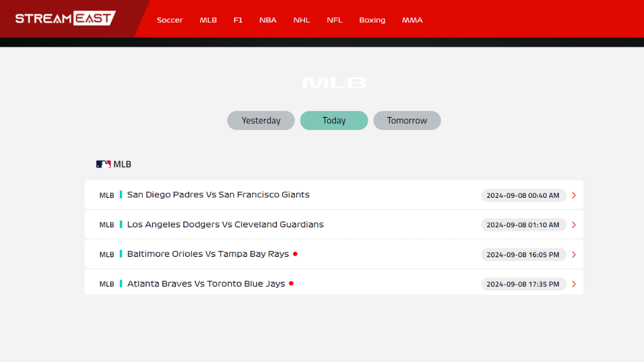The height and width of the screenshot is (362, 644).
Task: Click the live indicator dot on Orioles game
Action: pyautogui.click(x=295, y=254)
